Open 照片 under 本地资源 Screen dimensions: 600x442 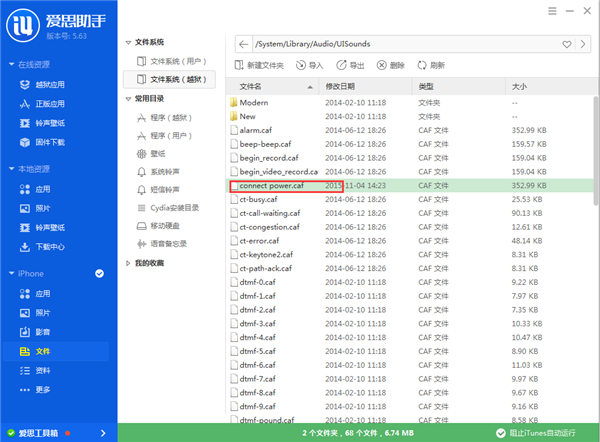tap(35, 208)
